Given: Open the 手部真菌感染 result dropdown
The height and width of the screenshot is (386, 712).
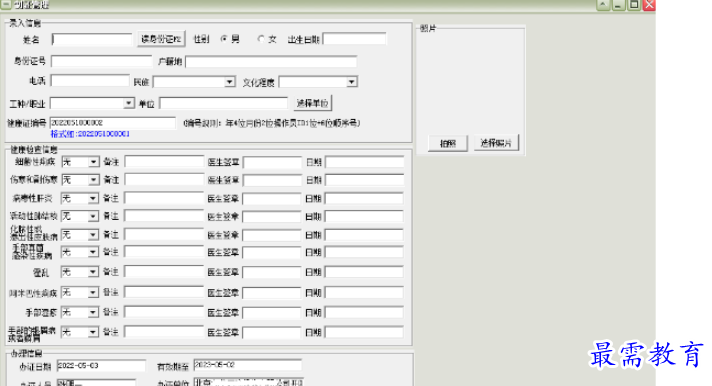Looking at the screenshot, I should coord(93,252).
